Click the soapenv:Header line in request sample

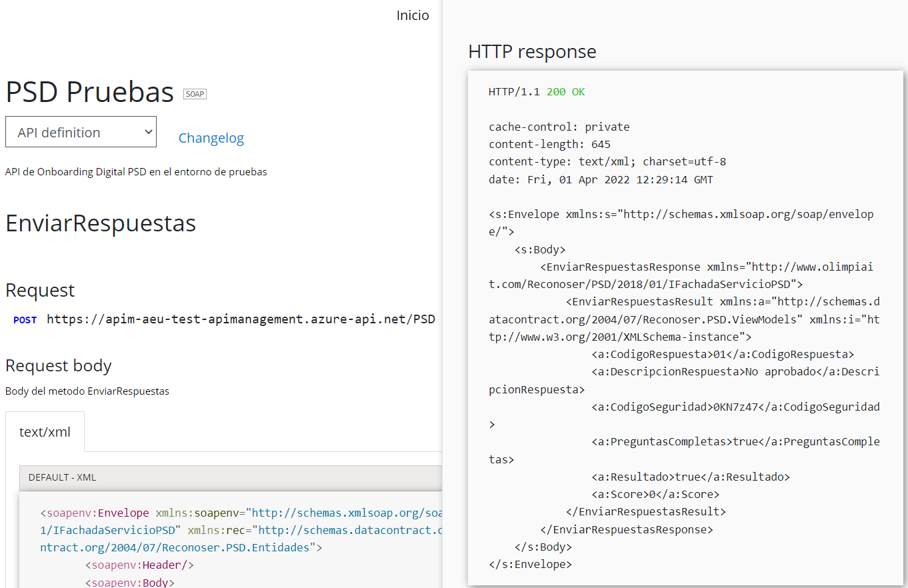pyautogui.click(x=139, y=565)
